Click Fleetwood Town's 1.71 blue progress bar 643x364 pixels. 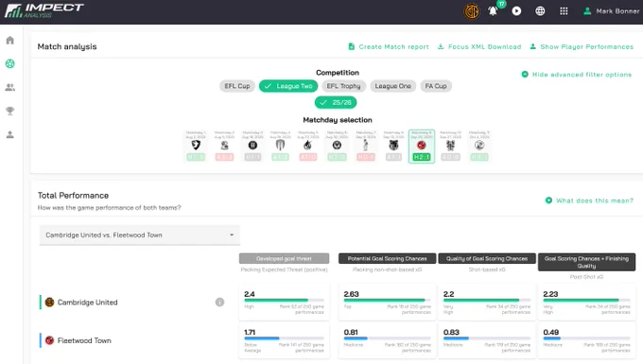284,338
